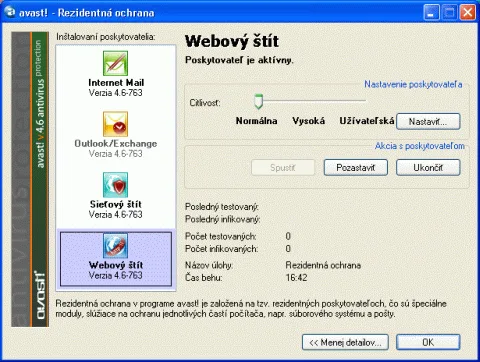Click the avast! logo in title bar
The image size is (480, 362).
(10, 12)
